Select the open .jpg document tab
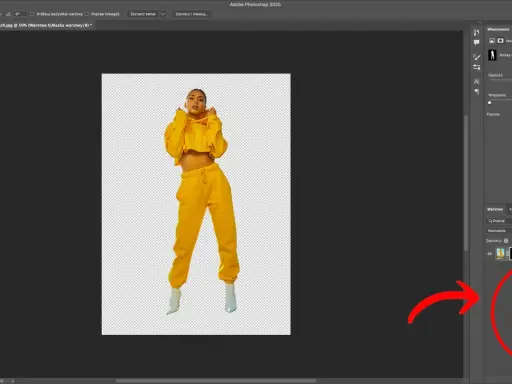 point(46,25)
